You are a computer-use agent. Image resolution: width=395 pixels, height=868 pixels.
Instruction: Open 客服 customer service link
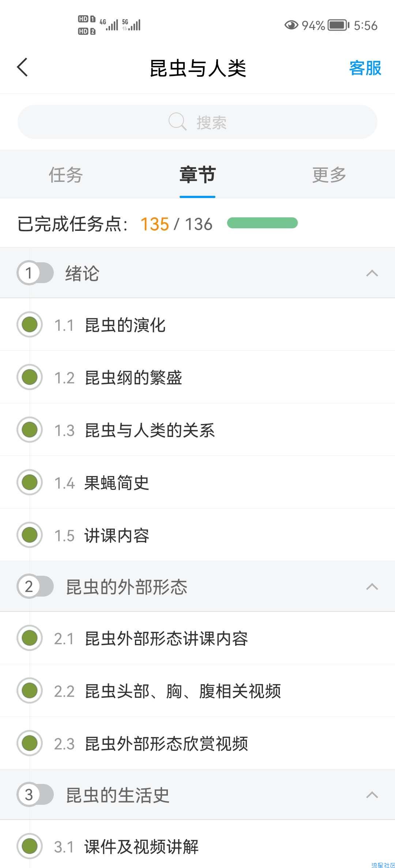pyautogui.click(x=365, y=68)
